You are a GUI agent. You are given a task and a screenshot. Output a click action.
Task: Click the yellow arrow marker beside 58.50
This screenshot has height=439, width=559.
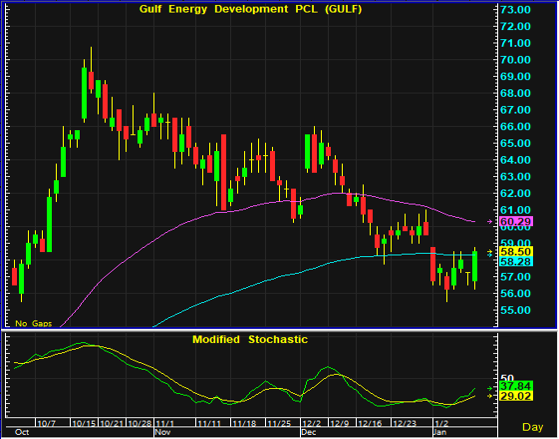(490, 251)
